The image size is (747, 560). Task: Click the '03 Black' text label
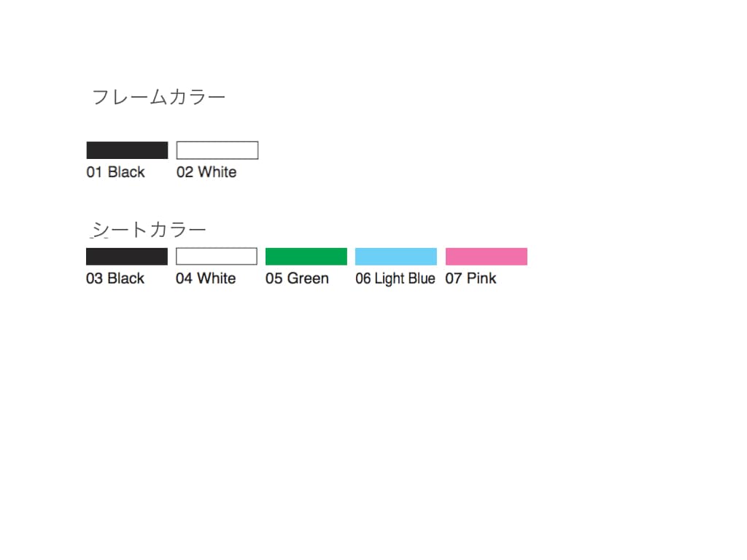pos(115,278)
